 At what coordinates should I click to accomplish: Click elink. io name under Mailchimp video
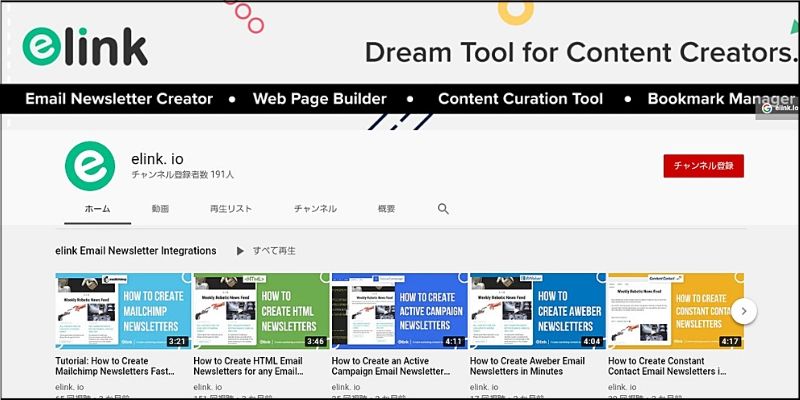[69, 387]
